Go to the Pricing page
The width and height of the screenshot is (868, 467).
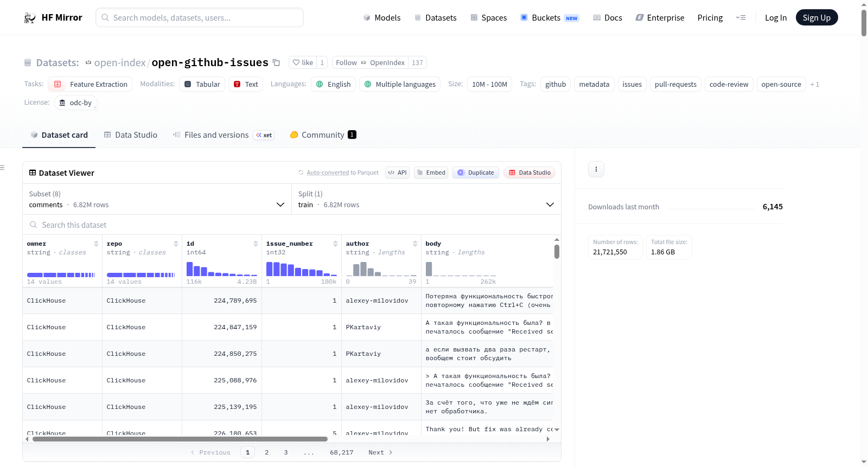click(710, 18)
